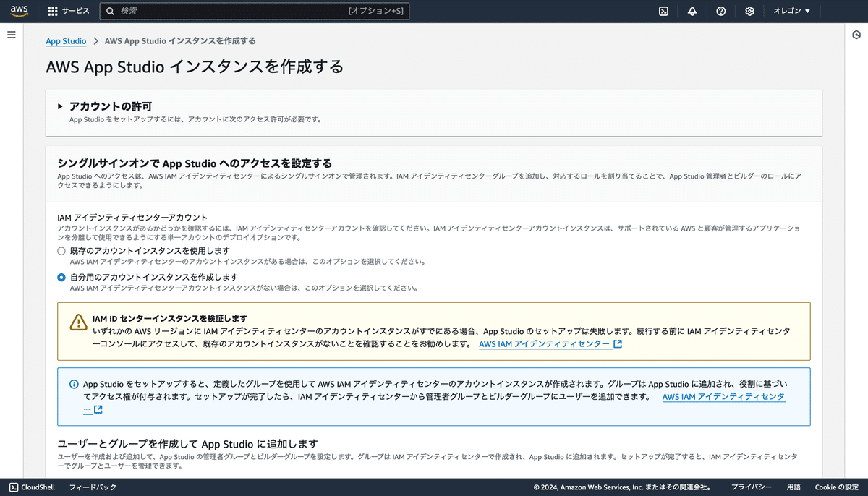
Task: Open the help question mark icon
Action: coord(720,11)
